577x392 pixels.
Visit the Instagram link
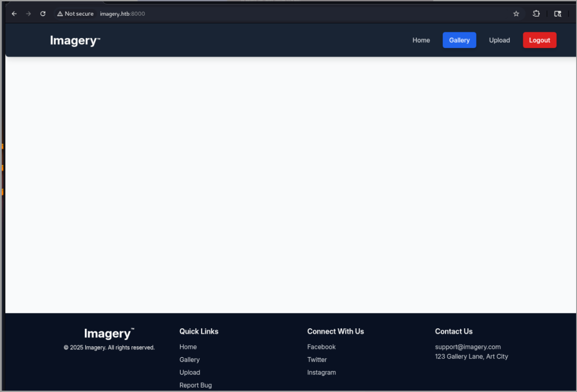[x=321, y=372]
